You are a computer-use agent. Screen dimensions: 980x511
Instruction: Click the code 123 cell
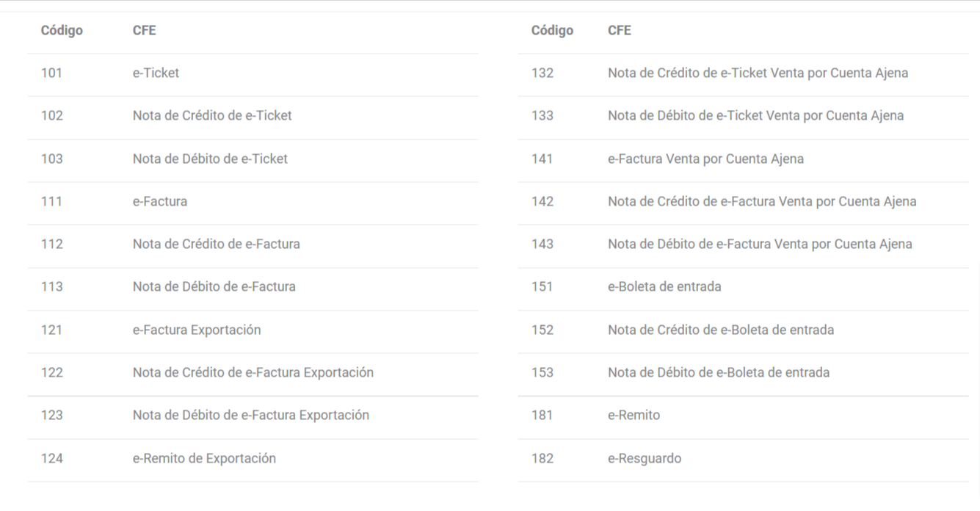click(x=52, y=416)
